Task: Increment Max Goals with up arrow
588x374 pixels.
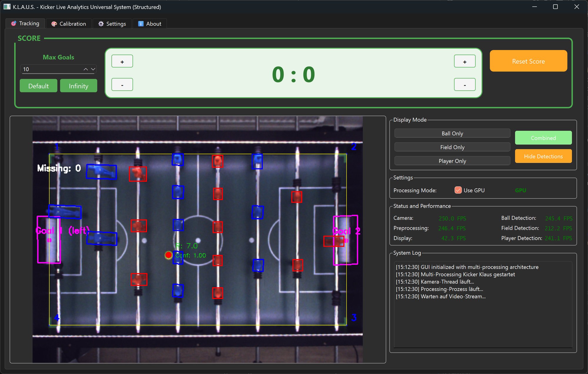Action: click(x=86, y=69)
